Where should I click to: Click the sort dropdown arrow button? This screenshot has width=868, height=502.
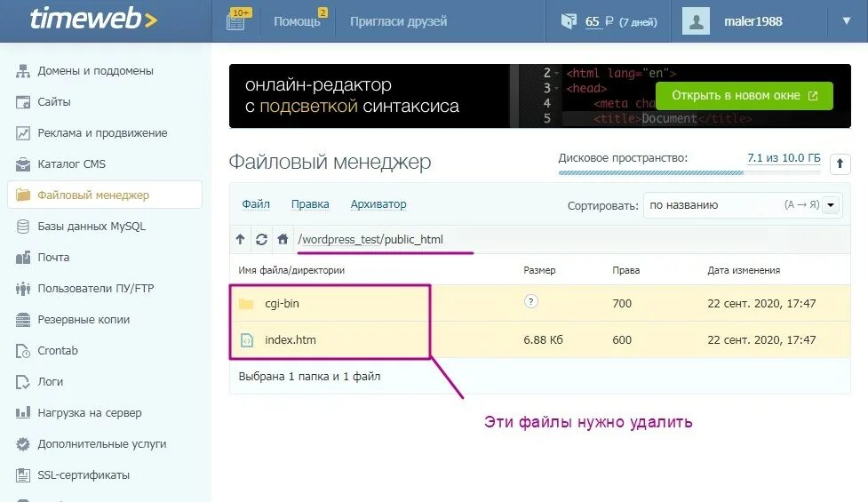click(x=831, y=205)
